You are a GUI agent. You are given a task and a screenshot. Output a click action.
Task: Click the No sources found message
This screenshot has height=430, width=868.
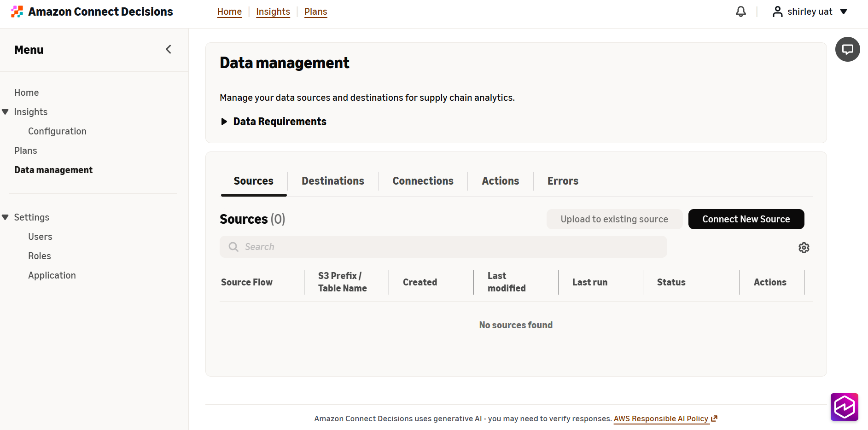[516, 325]
